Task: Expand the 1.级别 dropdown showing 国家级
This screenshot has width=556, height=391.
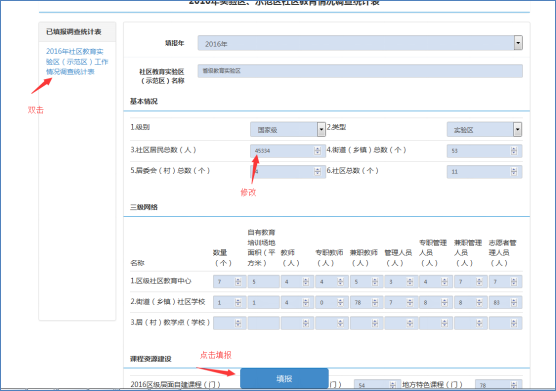Action: (288, 129)
